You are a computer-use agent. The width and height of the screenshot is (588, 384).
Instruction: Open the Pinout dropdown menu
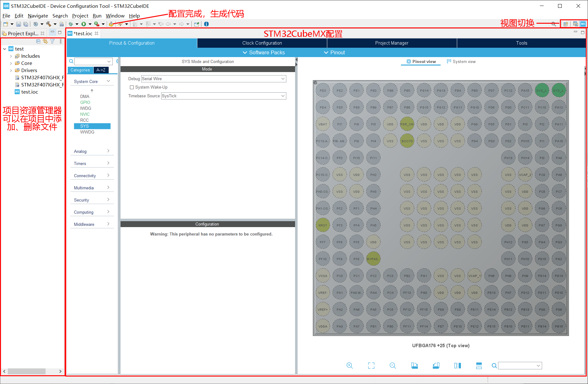[x=334, y=52]
